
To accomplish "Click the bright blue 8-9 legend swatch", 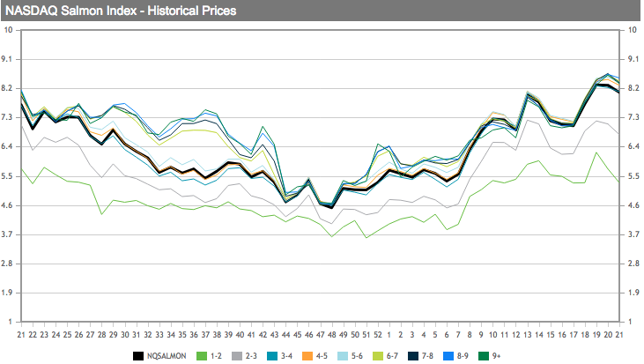I will click(x=448, y=356).
